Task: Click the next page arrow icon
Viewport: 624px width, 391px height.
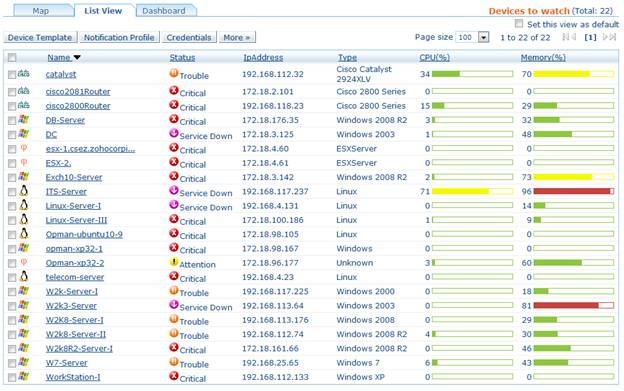Action: (x=606, y=37)
